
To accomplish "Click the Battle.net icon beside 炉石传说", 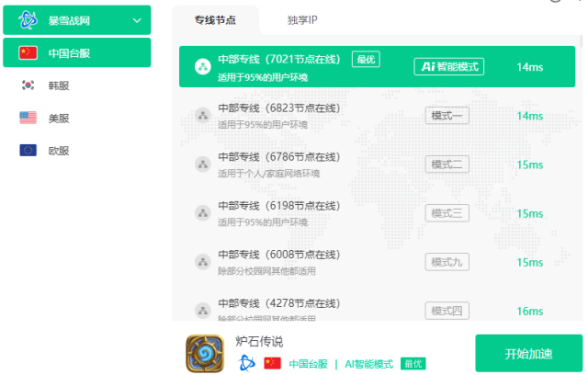I will click(246, 363).
